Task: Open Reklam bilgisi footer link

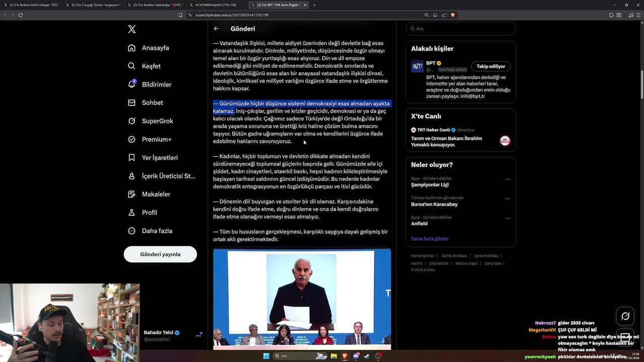Action: (466, 263)
